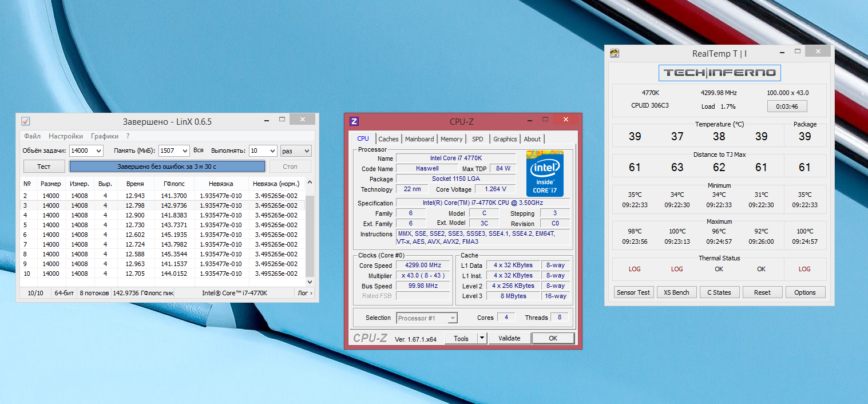Click the LinX results table vertical scrollbar
This screenshot has width=868, height=404.
[x=310, y=233]
